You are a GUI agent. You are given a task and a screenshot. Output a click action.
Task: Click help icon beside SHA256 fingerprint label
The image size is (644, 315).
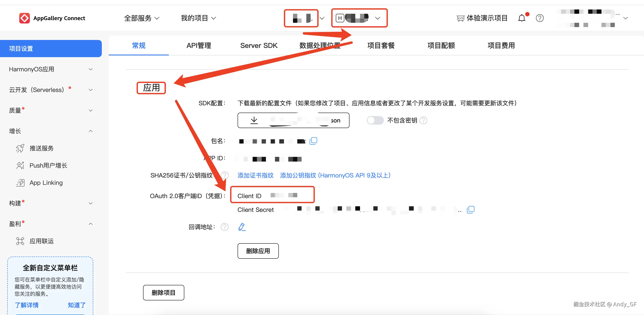225,175
